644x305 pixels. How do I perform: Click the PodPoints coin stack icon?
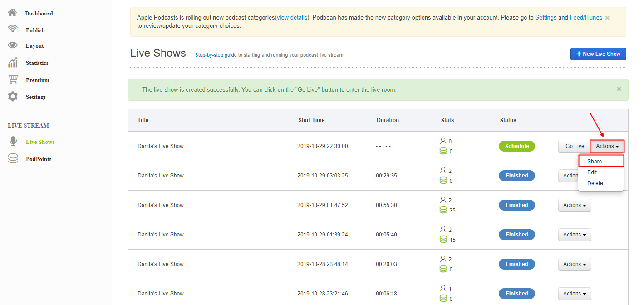point(13,159)
